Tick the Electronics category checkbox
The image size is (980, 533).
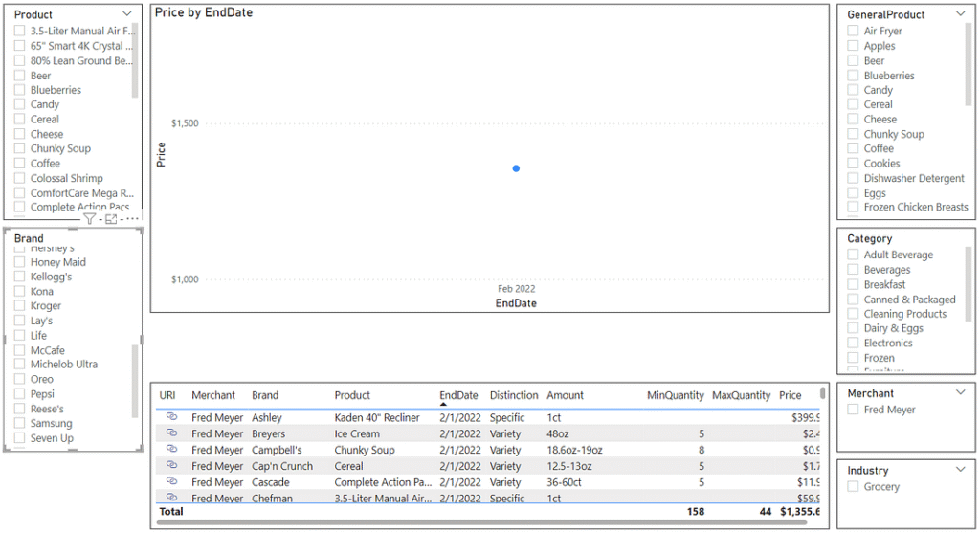coord(853,343)
